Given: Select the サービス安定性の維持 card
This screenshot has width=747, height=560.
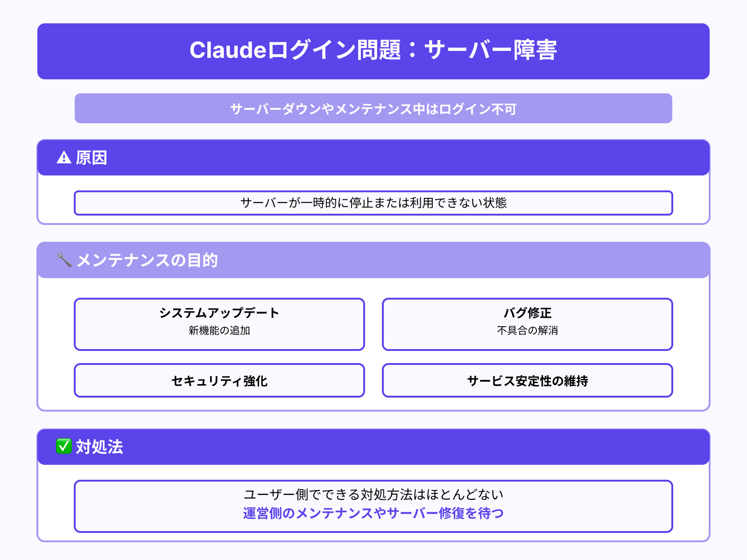Looking at the screenshot, I should pos(527,380).
